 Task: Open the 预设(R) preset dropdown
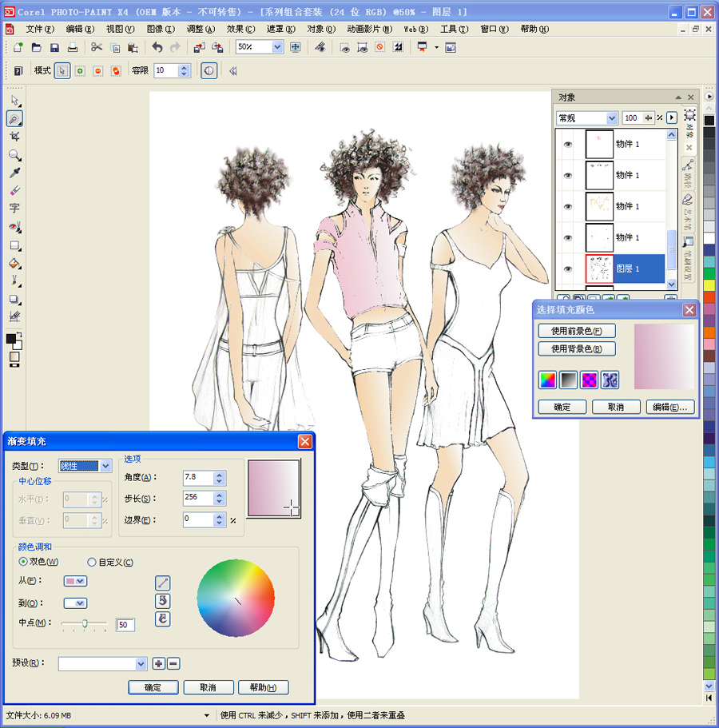click(x=141, y=664)
